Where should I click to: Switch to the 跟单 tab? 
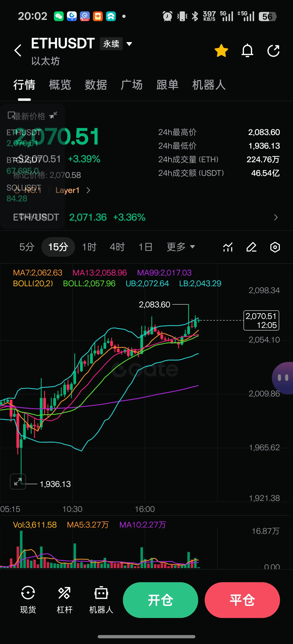(x=167, y=85)
